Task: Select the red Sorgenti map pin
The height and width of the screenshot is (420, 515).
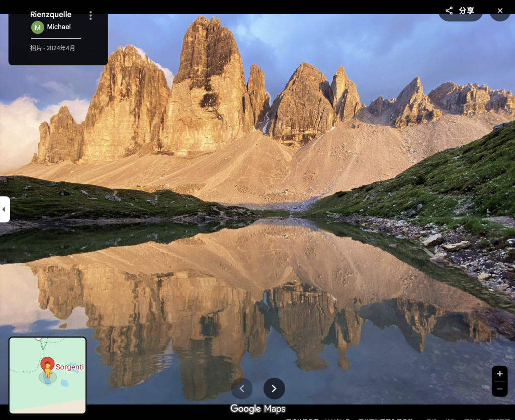Action: (48, 363)
